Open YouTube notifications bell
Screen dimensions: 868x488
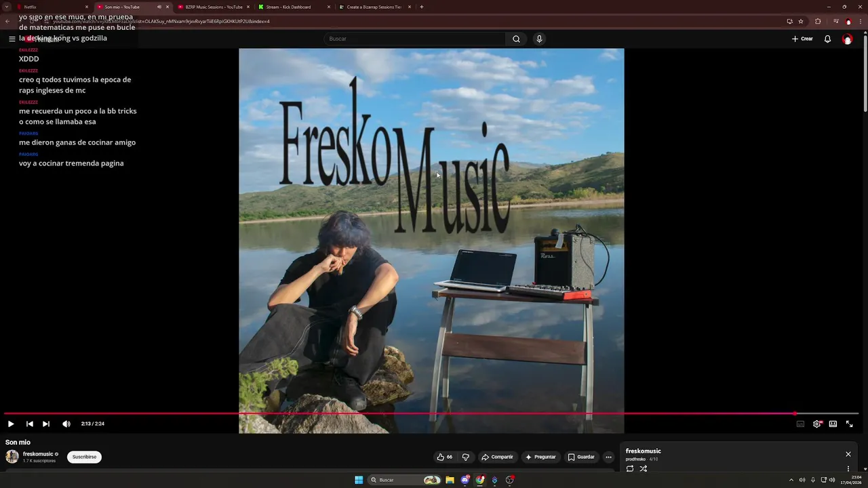827,39
